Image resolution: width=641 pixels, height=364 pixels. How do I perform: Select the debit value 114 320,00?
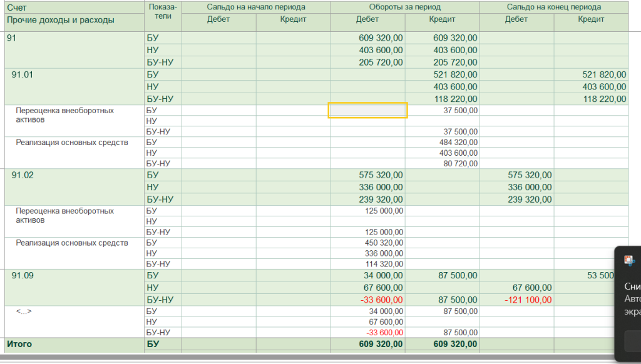(x=384, y=265)
